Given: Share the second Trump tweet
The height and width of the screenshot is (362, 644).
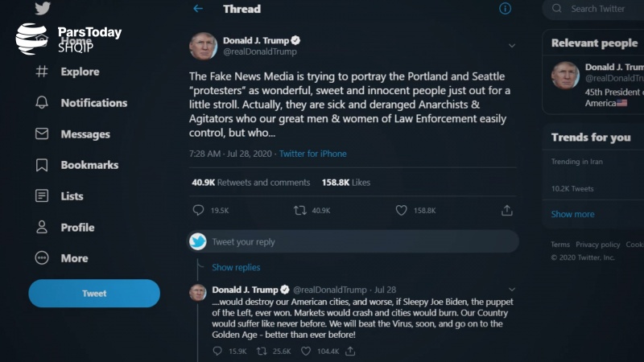Looking at the screenshot, I should (350, 351).
